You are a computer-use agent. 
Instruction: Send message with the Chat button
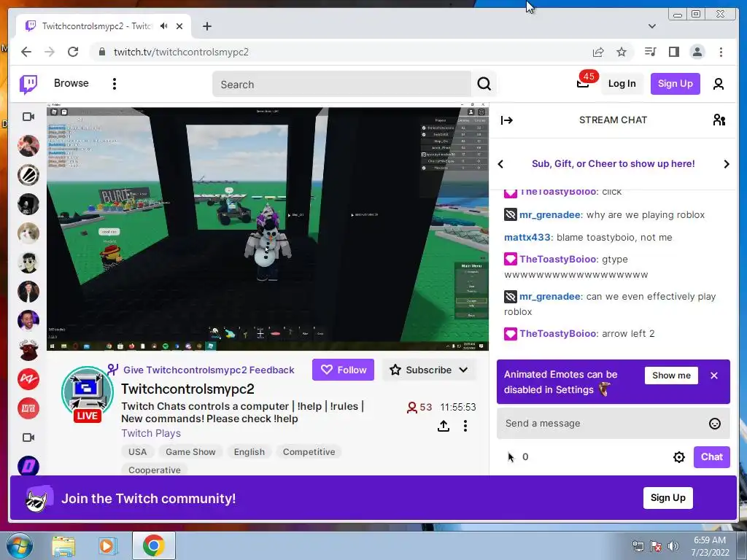click(712, 457)
